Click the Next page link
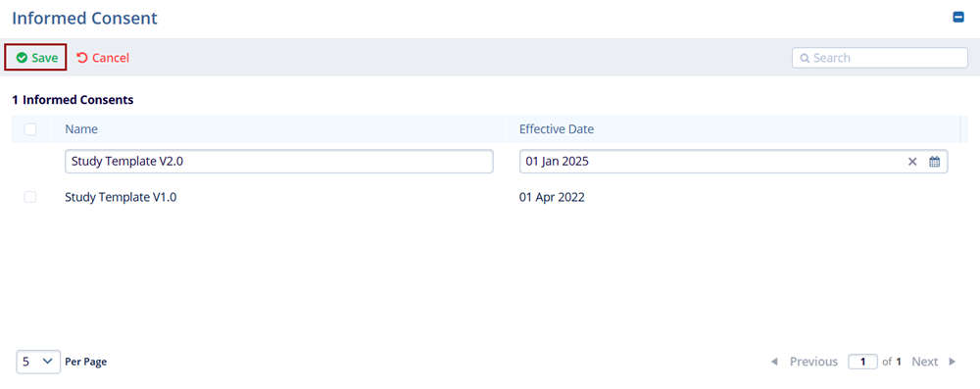980x389 pixels. tap(924, 362)
